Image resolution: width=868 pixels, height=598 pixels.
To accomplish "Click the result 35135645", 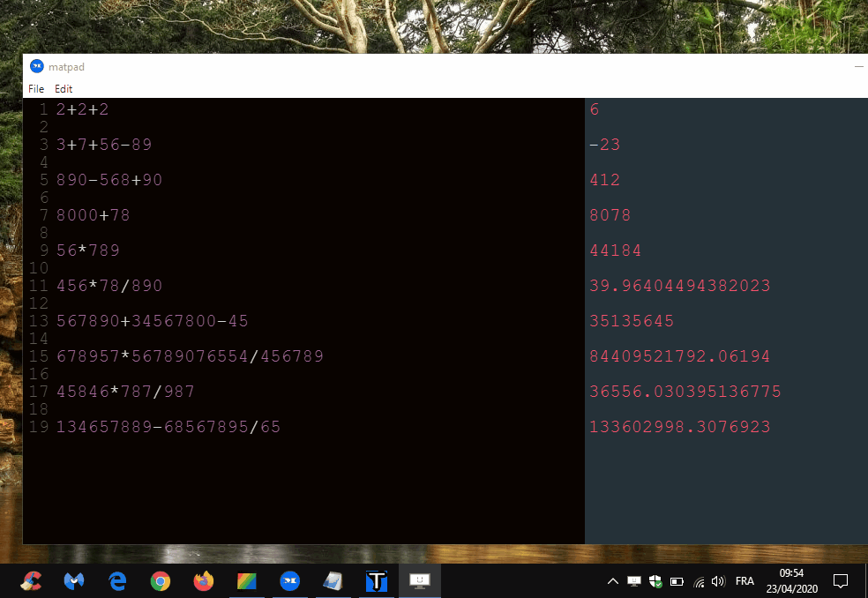I will (x=632, y=321).
